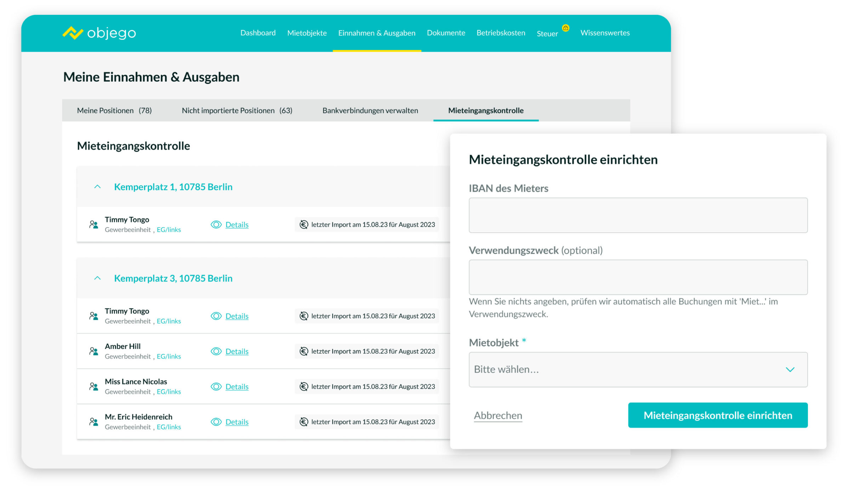
Task: Click the objego logo icon
Action: click(x=73, y=33)
